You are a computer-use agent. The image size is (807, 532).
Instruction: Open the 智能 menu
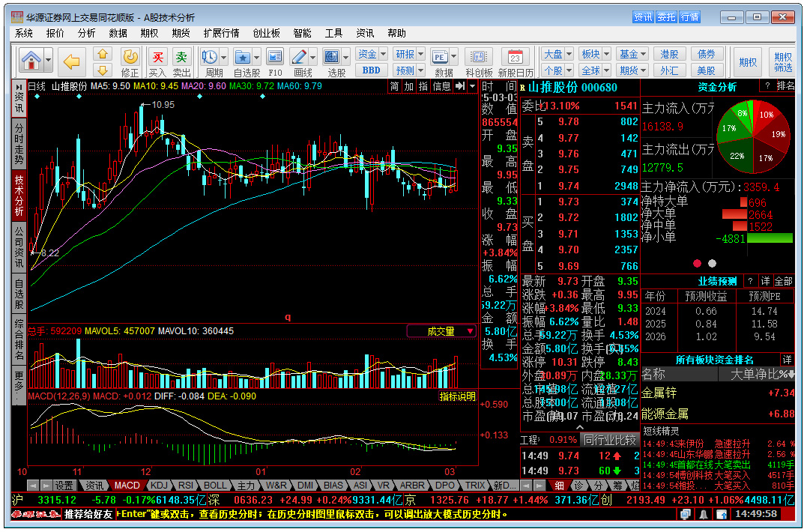302,33
